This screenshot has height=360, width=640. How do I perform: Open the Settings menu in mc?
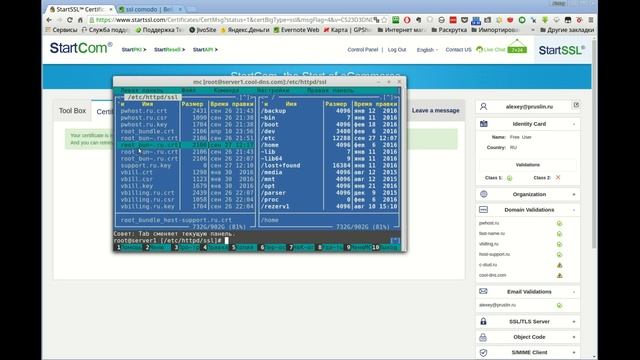(273, 90)
